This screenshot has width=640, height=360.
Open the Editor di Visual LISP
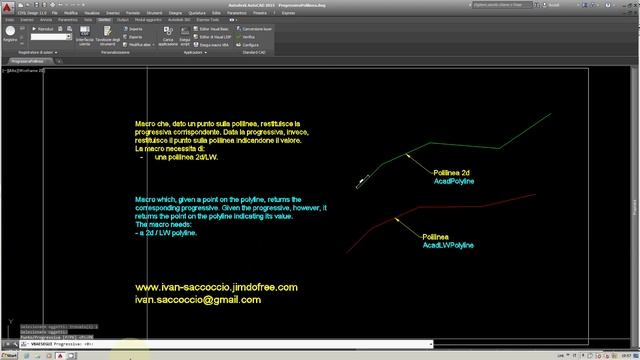click(x=212, y=37)
